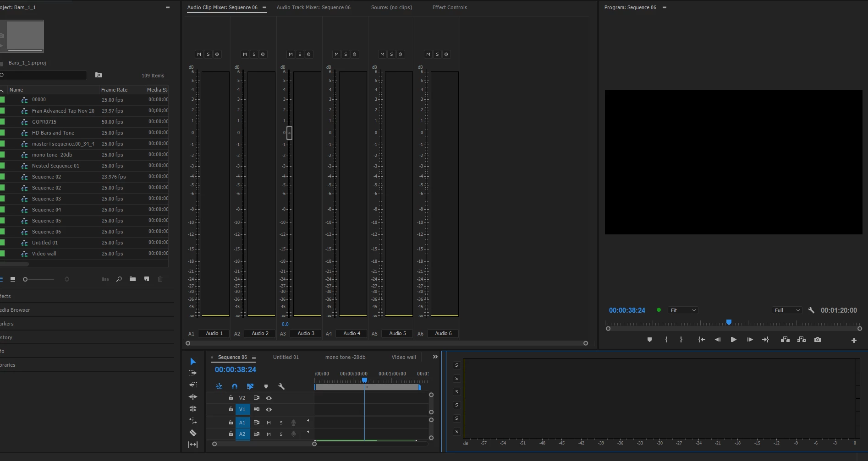Open Program monitor Settings wrench
Screen dimensions: 868x461
tap(811, 310)
